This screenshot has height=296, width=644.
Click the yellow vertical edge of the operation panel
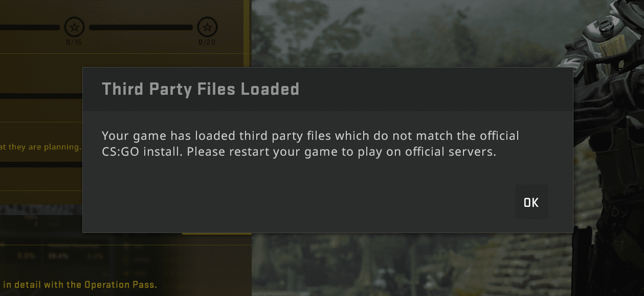point(247,34)
